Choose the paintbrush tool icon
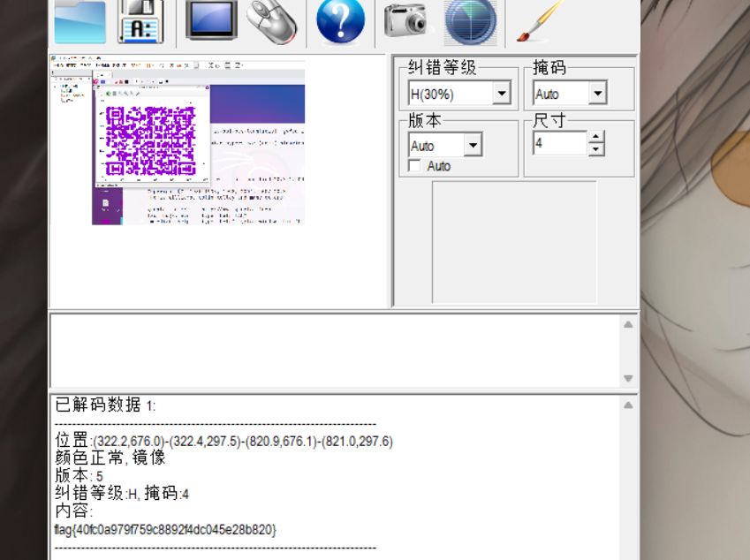The image size is (750, 560). [x=541, y=21]
